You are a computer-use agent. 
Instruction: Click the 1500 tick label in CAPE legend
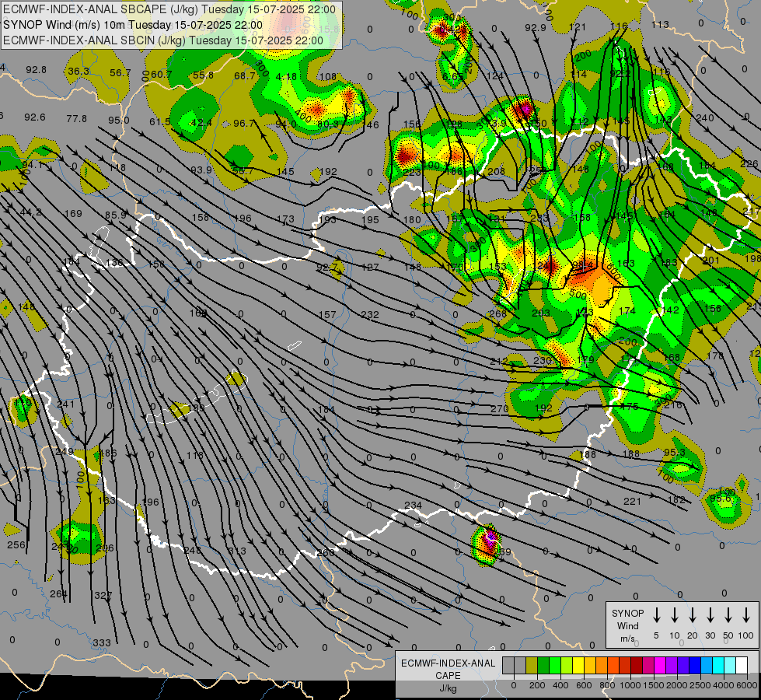pyautogui.click(x=654, y=685)
